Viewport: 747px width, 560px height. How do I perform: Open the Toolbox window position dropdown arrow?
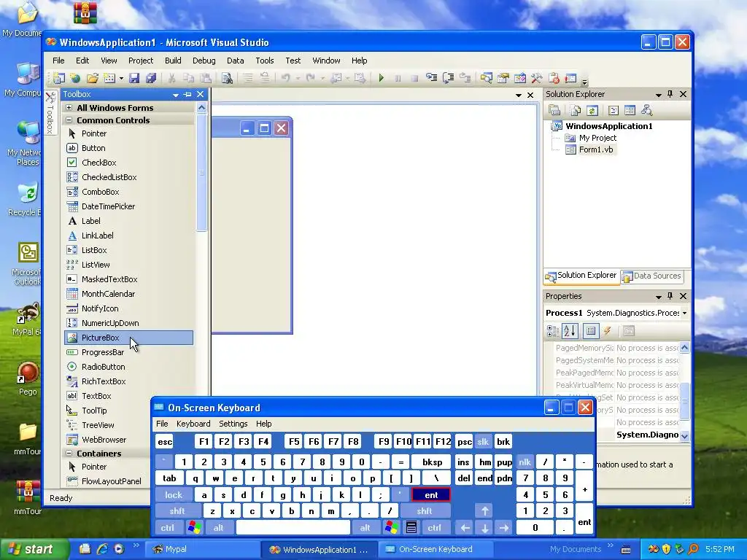coord(176,95)
